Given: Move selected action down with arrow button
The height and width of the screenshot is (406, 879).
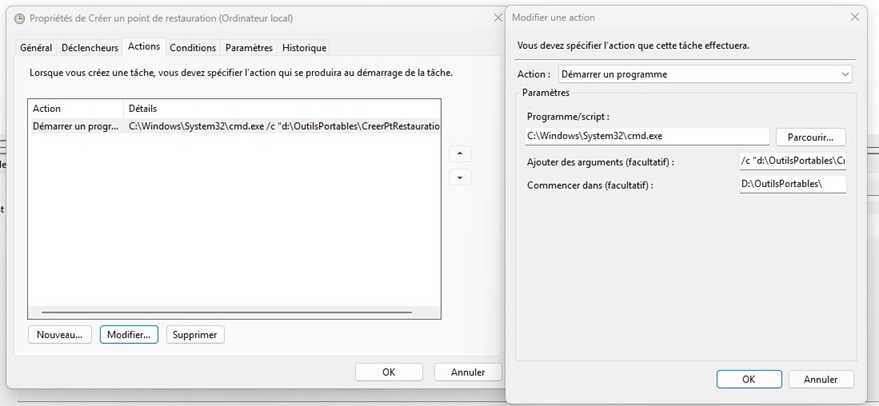Looking at the screenshot, I should (459, 177).
